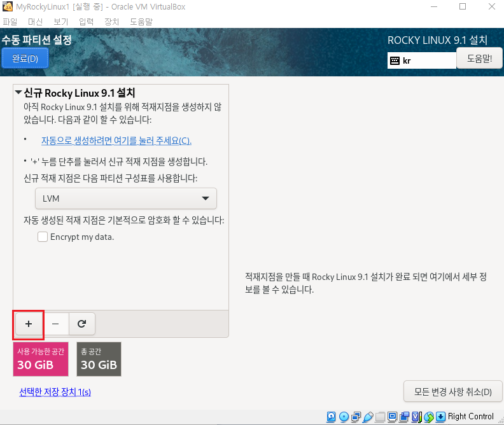The width and height of the screenshot is (504, 425).
Task: Minimize the VirtualBox window
Action: (x=434, y=6)
